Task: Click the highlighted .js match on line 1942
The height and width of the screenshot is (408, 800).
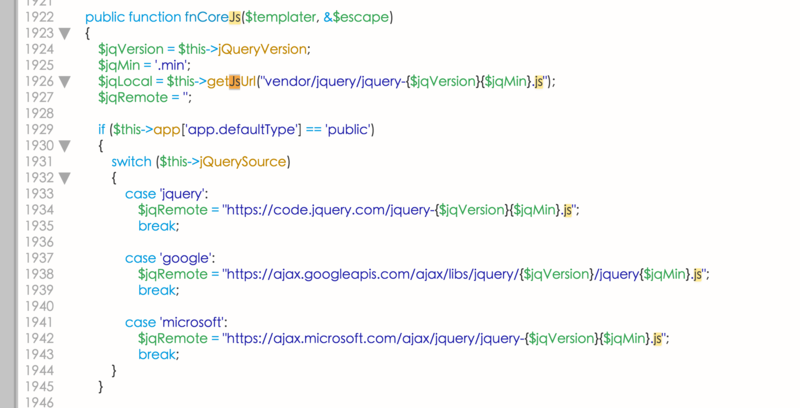Action: (656, 339)
